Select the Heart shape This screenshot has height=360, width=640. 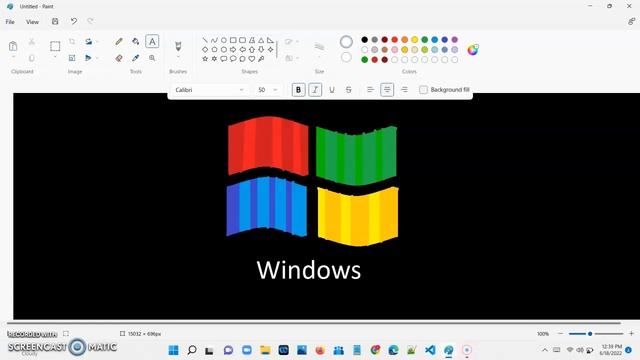[x=252, y=59]
